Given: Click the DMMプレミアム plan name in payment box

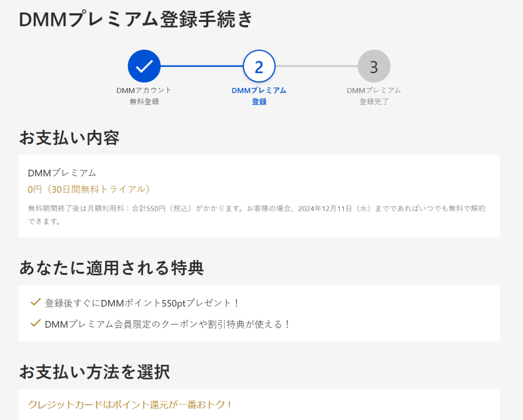Looking at the screenshot, I should 62,173.
